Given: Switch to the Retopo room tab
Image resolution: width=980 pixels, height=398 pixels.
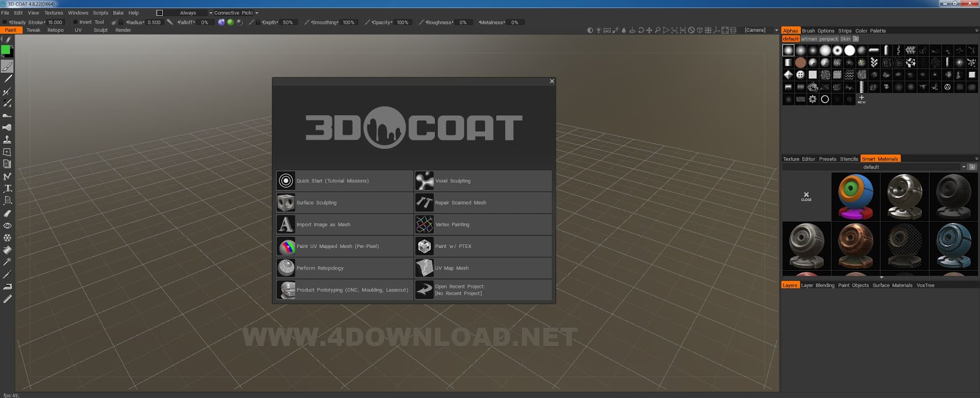Looking at the screenshot, I should coord(55,30).
